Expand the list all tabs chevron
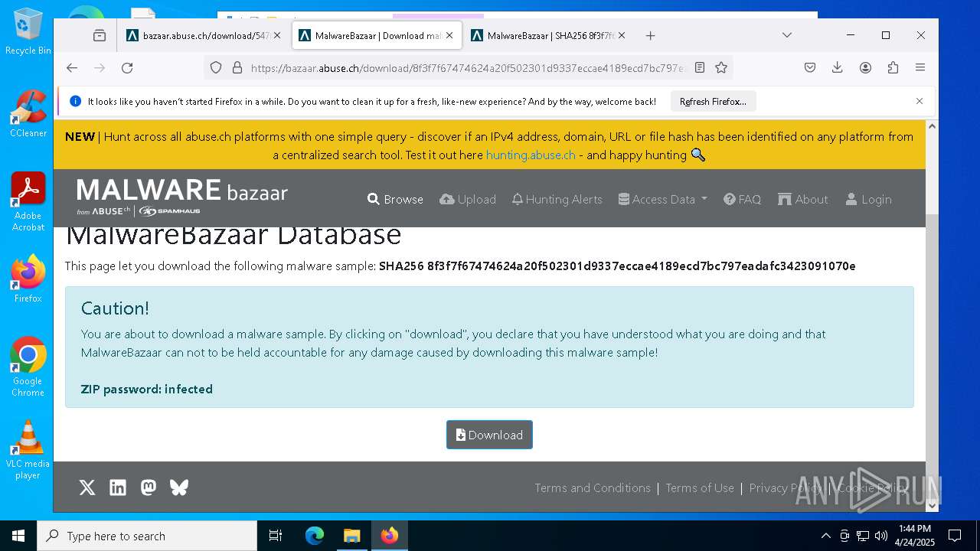The height and width of the screenshot is (551, 980). [786, 35]
